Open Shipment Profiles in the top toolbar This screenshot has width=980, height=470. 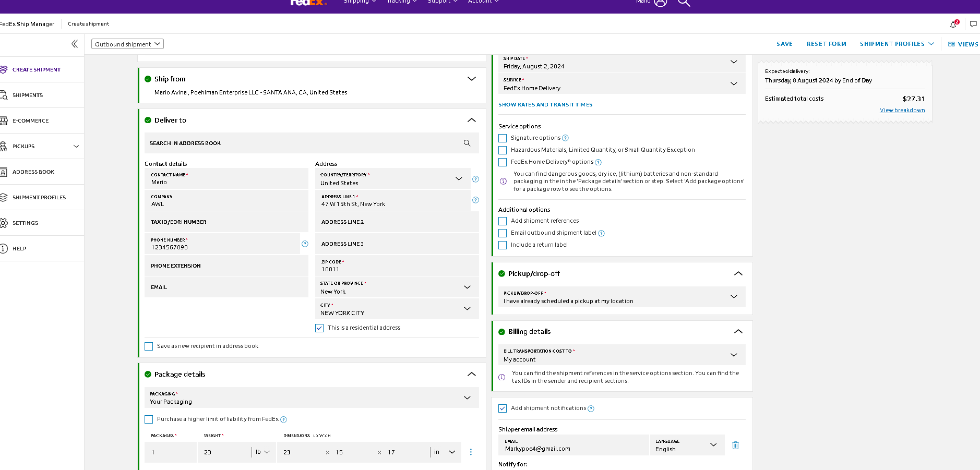897,44
